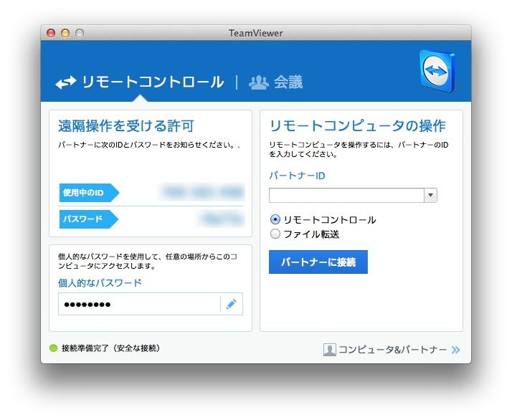512x420 pixels.
Task: Expand the パートナーID dropdown arrow
Action: click(x=431, y=195)
